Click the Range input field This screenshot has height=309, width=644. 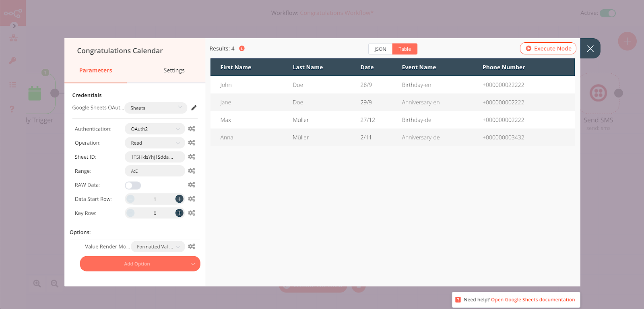[x=155, y=171]
